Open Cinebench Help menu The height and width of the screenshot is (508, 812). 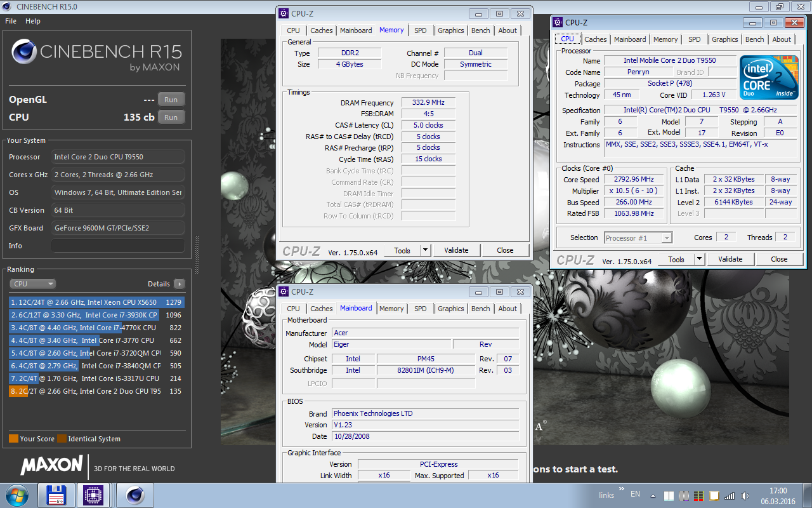[x=33, y=21]
